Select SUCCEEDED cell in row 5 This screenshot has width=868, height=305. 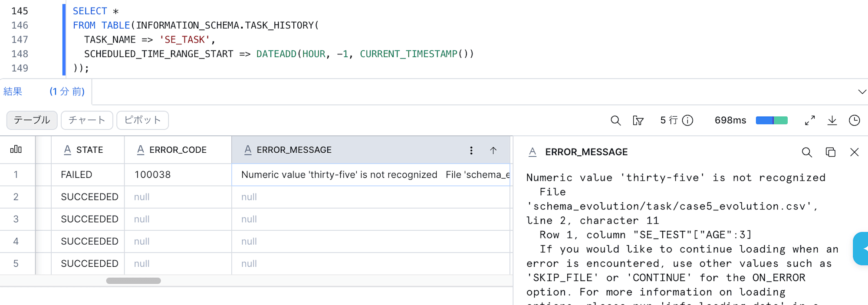(x=88, y=263)
